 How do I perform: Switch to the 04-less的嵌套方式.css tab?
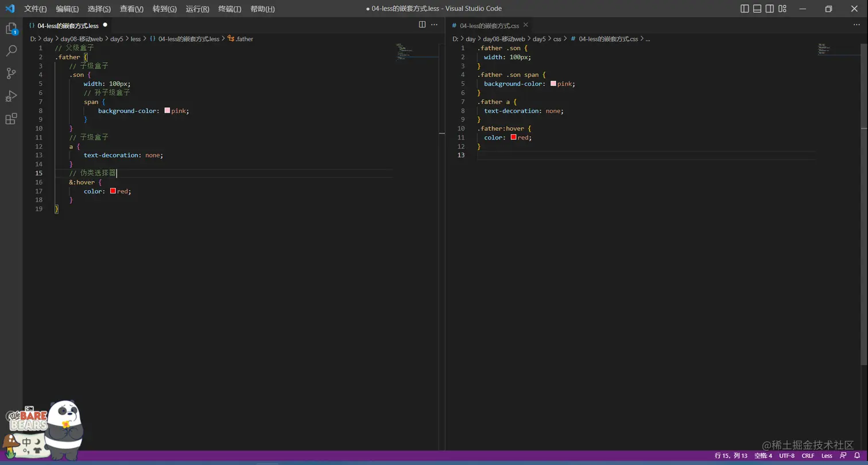point(490,25)
